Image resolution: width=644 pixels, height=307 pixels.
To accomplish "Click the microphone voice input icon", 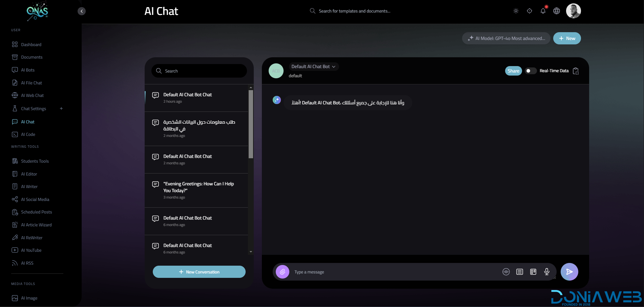I will (x=546, y=272).
